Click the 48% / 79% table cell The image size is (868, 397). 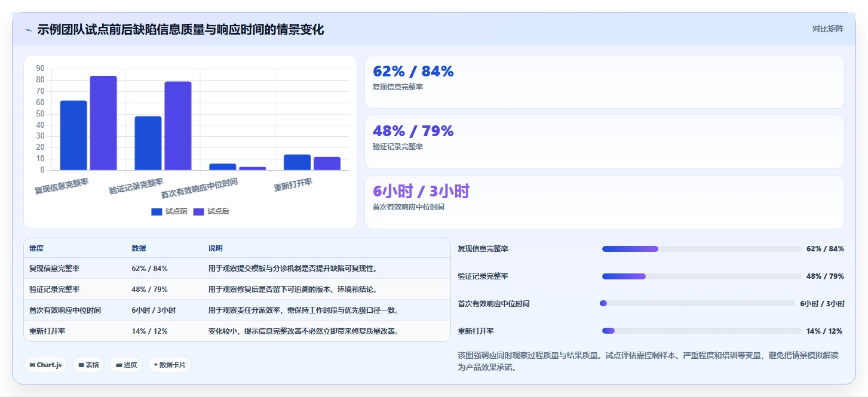[150, 290]
